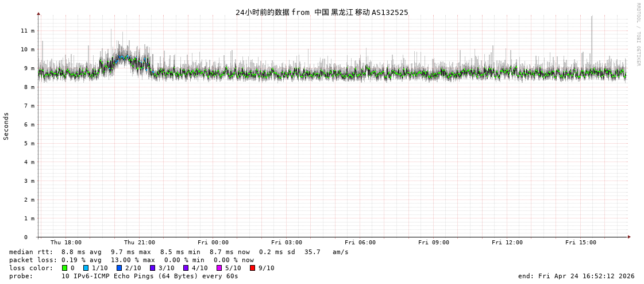Click the magenta 5/10 loss swatch
Screen dimensions: 644x284
(x=219, y=268)
